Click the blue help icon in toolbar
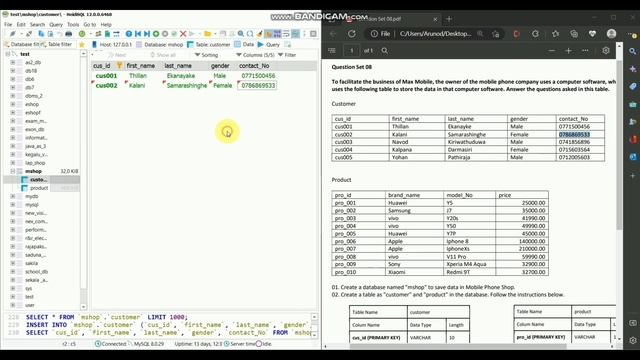Viewport: 640px width, 360px height. (129, 34)
